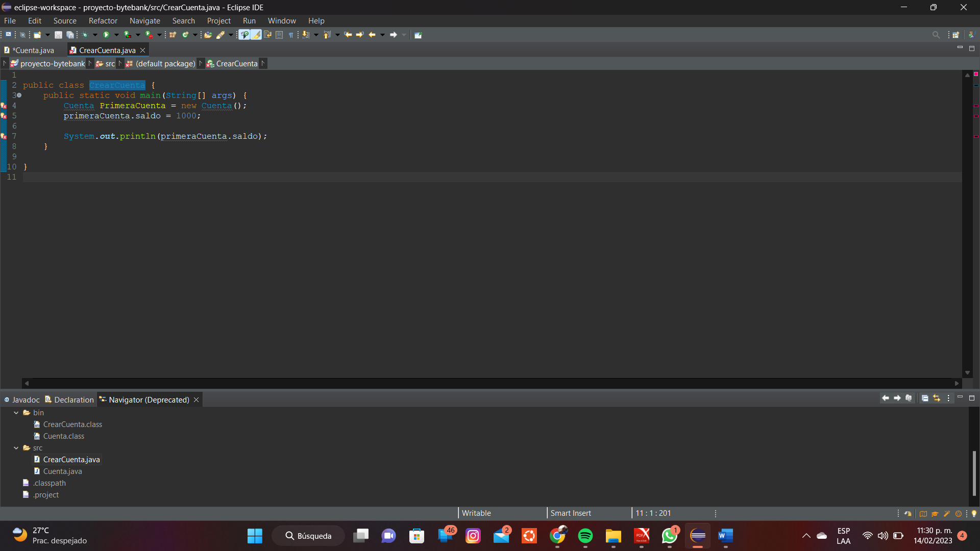Start debugging with the bug icon

click(85, 35)
